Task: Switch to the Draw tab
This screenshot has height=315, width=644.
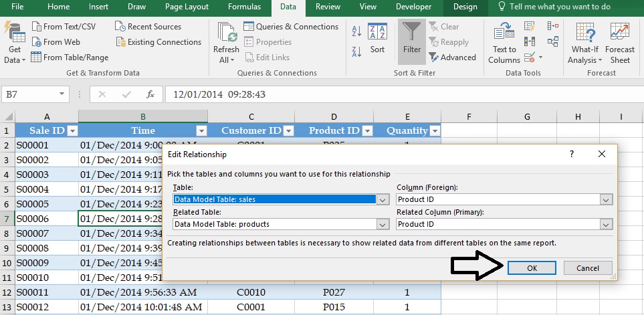Action: (x=137, y=7)
